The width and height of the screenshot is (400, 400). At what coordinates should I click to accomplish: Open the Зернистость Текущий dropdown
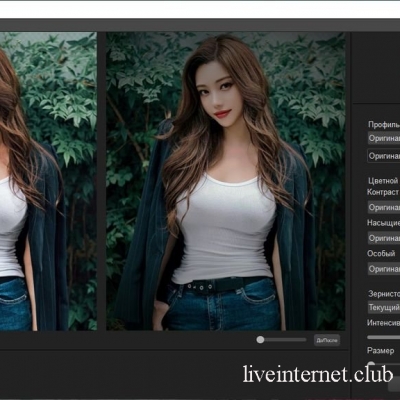click(384, 307)
